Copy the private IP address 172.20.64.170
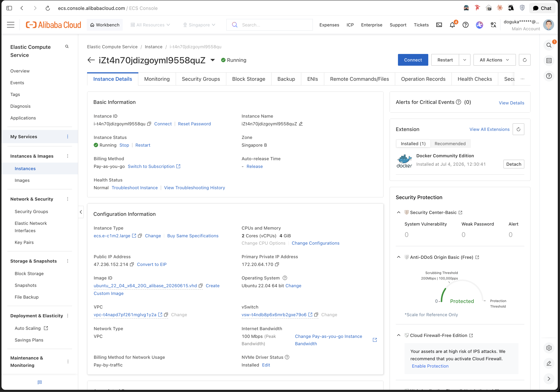560x392 pixels. (277, 264)
